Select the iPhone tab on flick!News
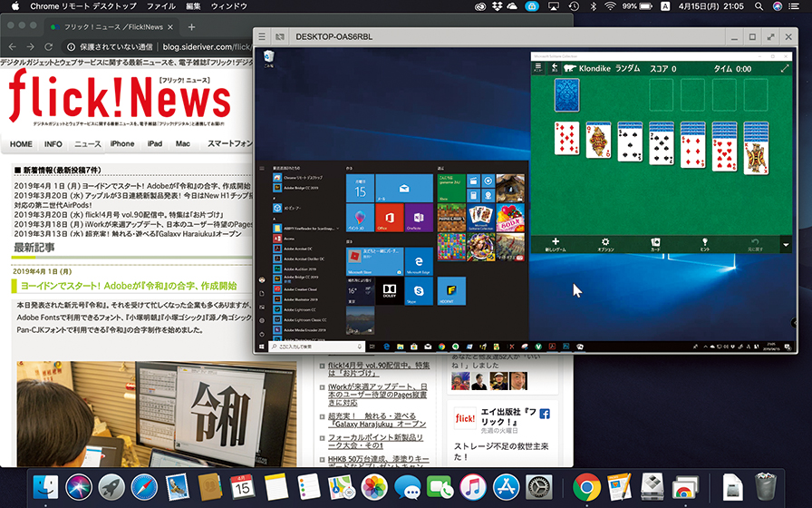 [122, 143]
